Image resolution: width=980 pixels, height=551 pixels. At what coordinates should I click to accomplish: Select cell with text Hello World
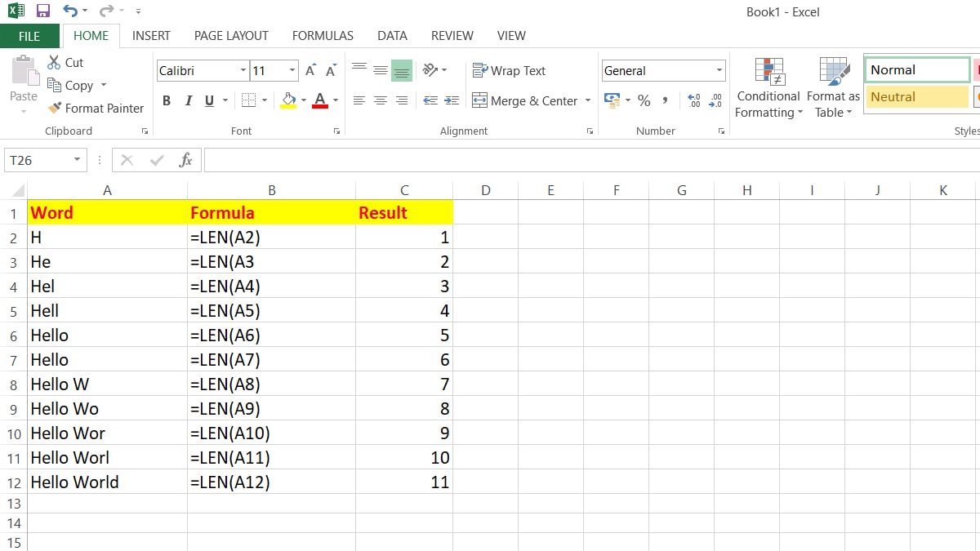(x=107, y=482)
